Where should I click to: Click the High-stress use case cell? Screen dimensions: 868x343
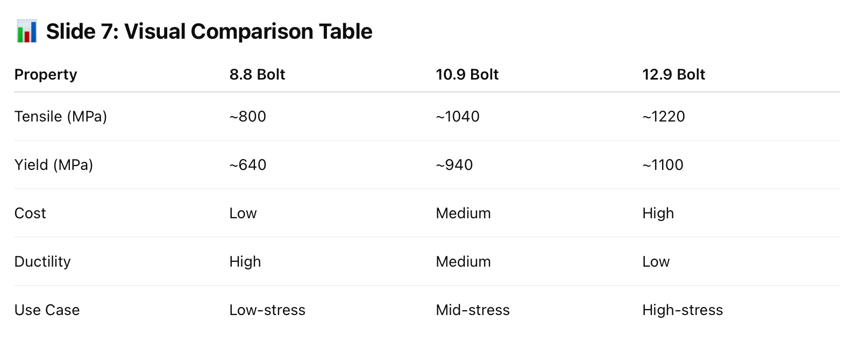point(682,310)
